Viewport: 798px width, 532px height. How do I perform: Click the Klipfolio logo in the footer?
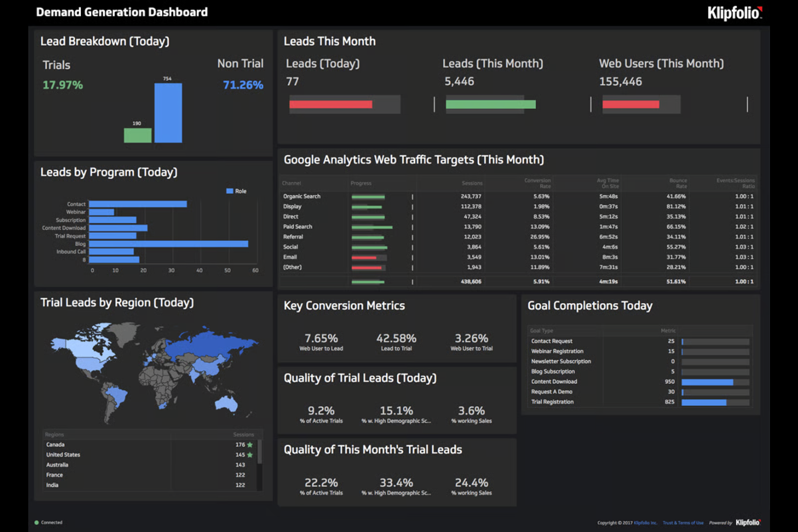pos(748,522)
